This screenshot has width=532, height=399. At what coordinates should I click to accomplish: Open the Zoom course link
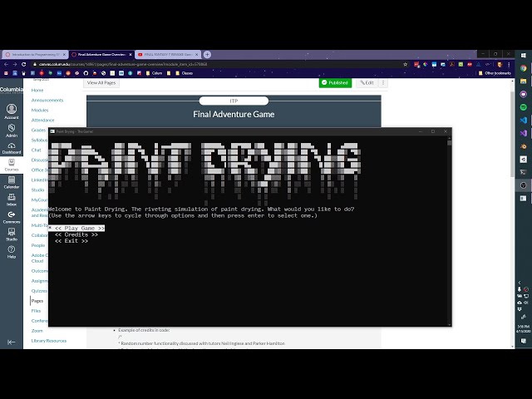(x=37, y=331)
